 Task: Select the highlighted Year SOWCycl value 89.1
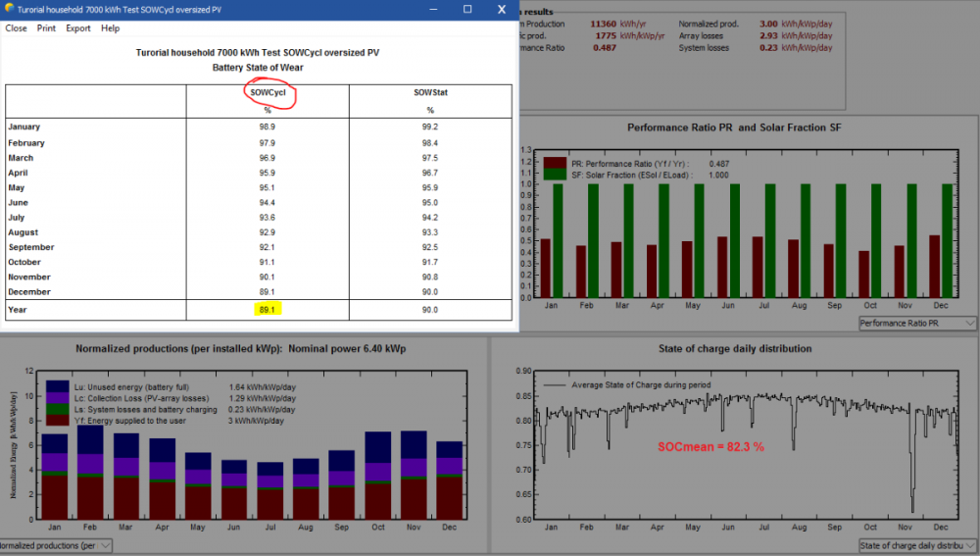point(268,310)
